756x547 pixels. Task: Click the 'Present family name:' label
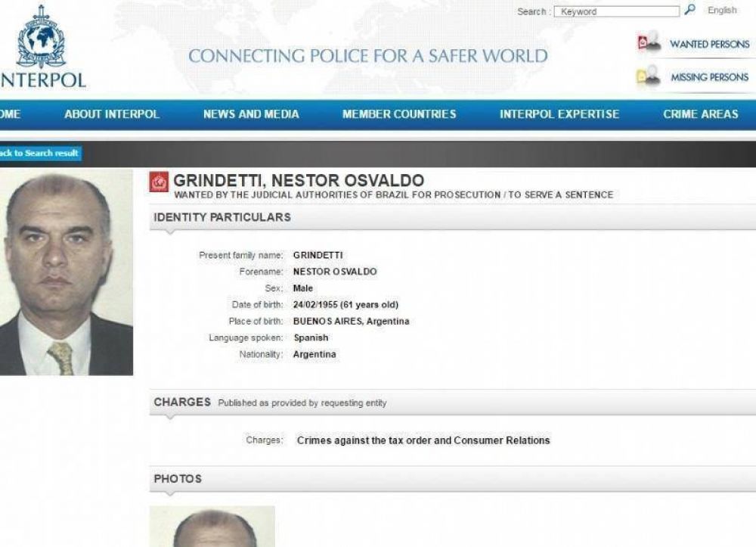tap(241, 255)
